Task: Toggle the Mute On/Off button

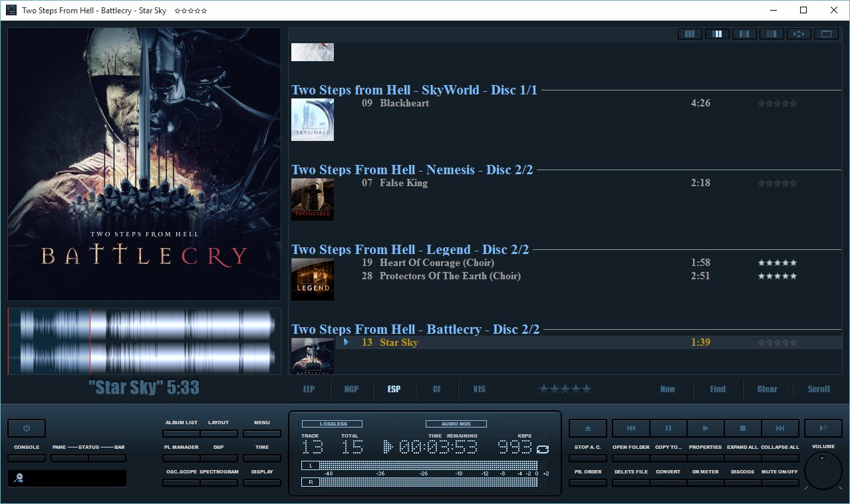Action: click(779, 483)
